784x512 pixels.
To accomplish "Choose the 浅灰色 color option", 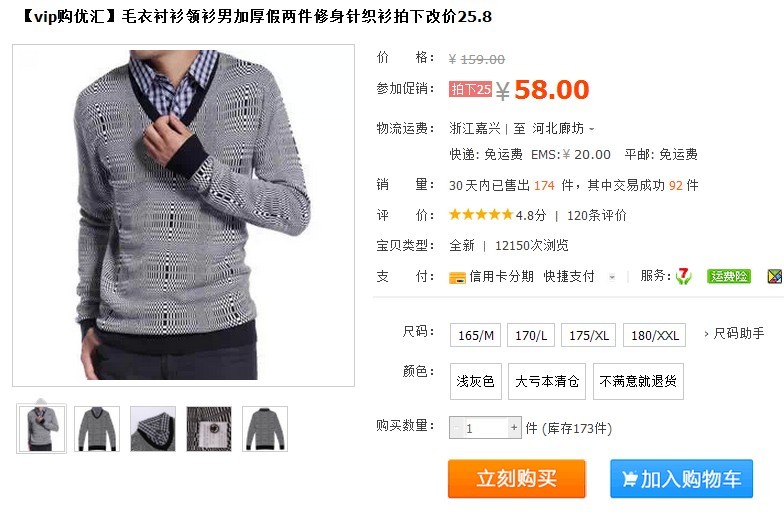I will [476, 382].
